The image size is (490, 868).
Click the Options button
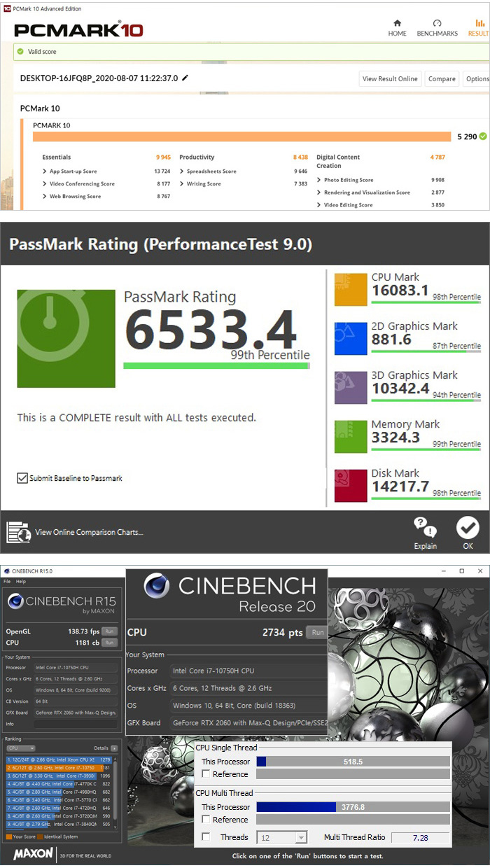point(477,79)
